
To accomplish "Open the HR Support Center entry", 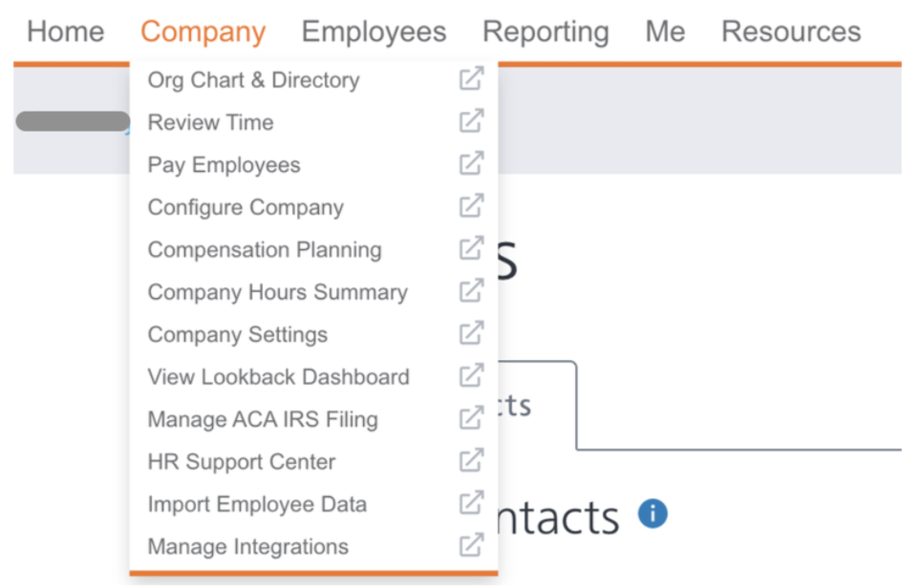I will click(x=242, y=461).
